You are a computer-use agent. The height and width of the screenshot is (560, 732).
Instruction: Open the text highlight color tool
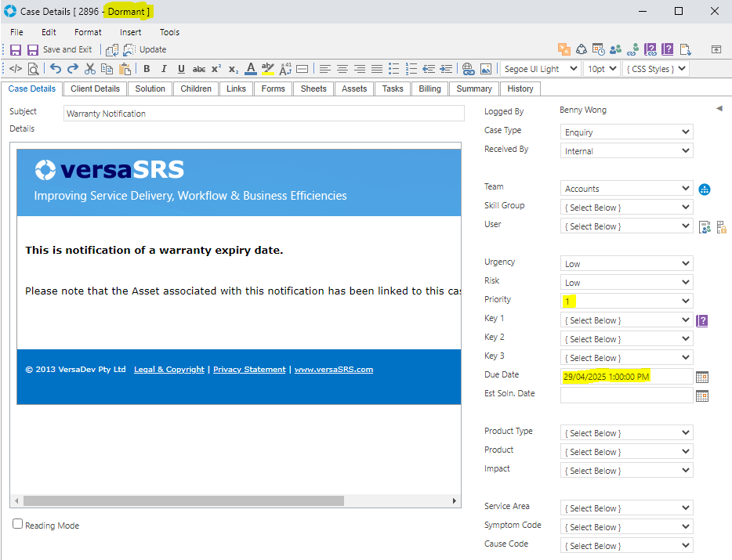tap(268, 69)
